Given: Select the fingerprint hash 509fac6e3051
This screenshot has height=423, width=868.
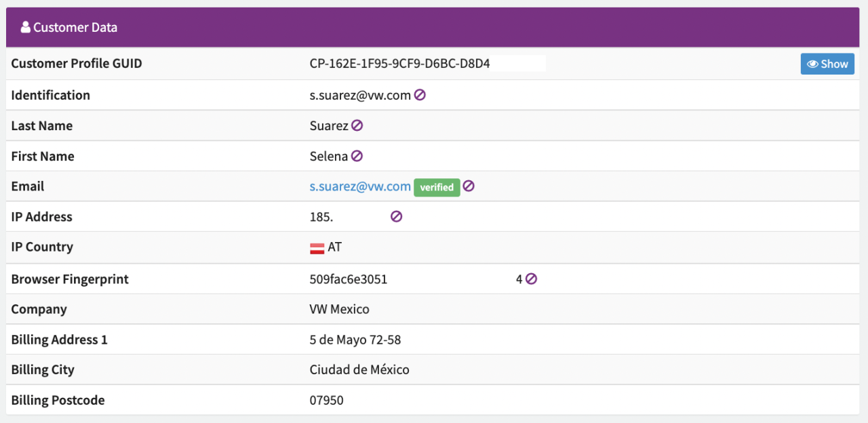Looking at the screenshot, I should point(349,279).
